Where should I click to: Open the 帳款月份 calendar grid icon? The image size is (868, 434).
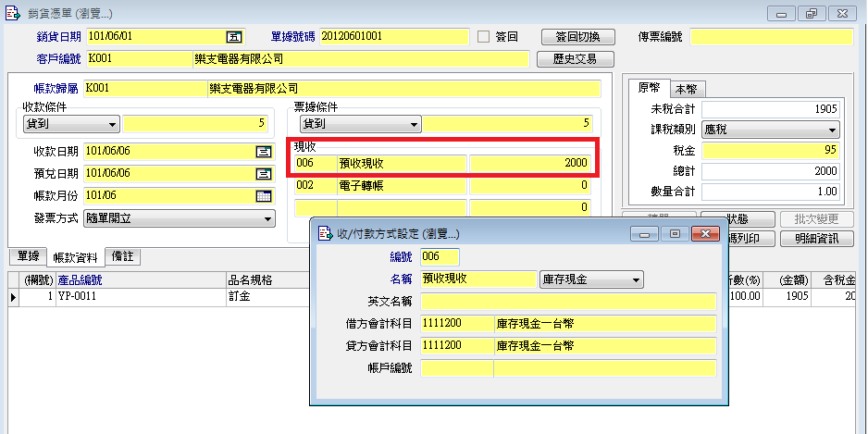pos(263,195)
